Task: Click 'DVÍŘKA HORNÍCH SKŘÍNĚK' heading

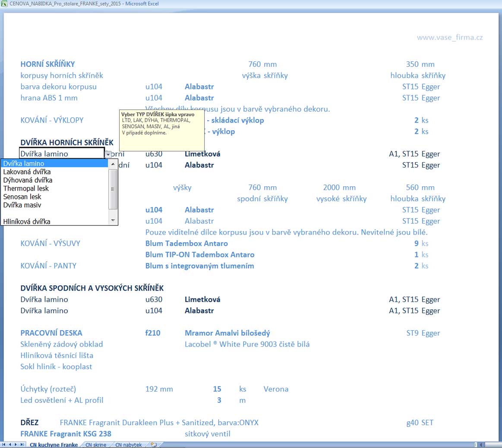Action: pyautogui.click(x=67, y=143)
